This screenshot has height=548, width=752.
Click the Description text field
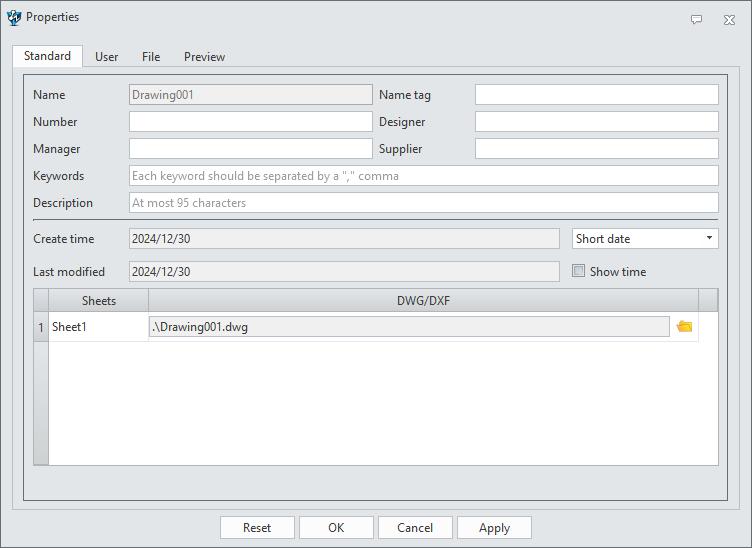point(423,203)
